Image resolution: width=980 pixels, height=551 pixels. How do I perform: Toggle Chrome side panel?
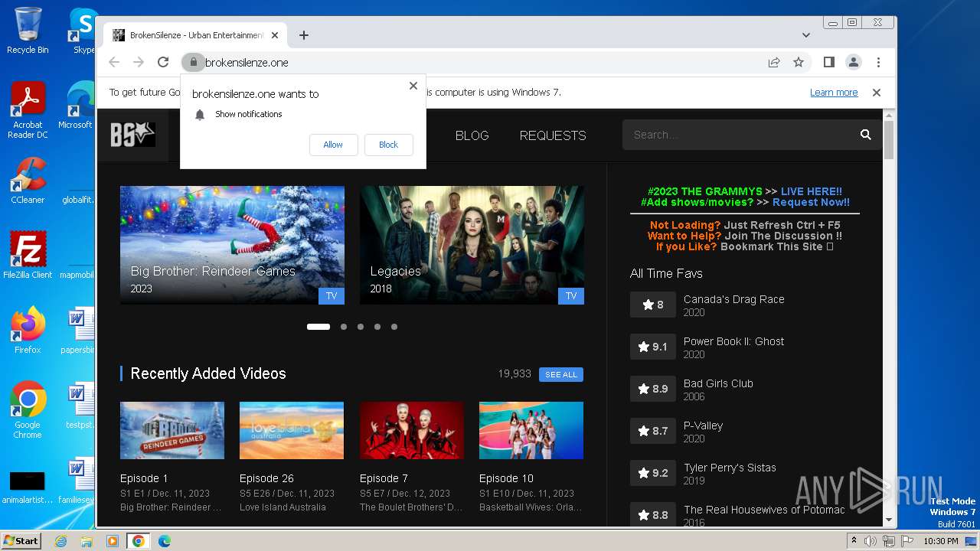coord(828,62)
